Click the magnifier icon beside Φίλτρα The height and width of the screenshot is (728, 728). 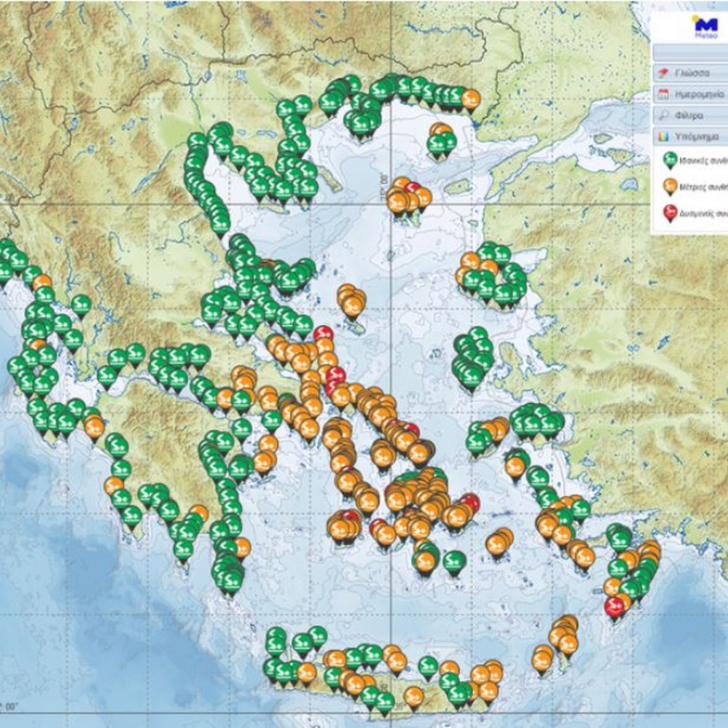pyautogui.click(x=663, y=115)
